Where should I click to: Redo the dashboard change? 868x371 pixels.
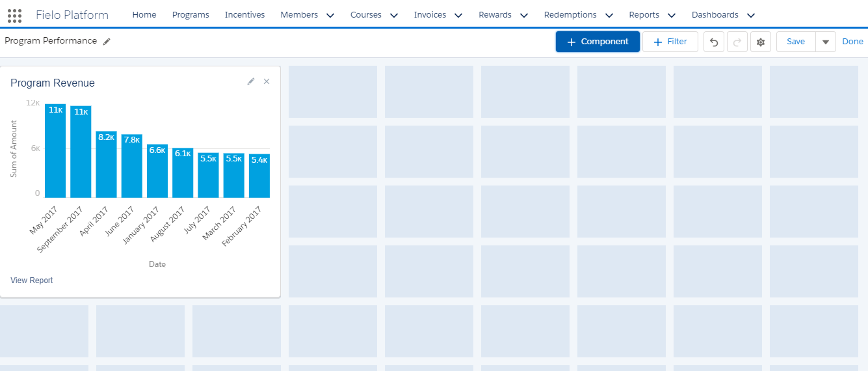pyautogui.click(x=737, y=42)
